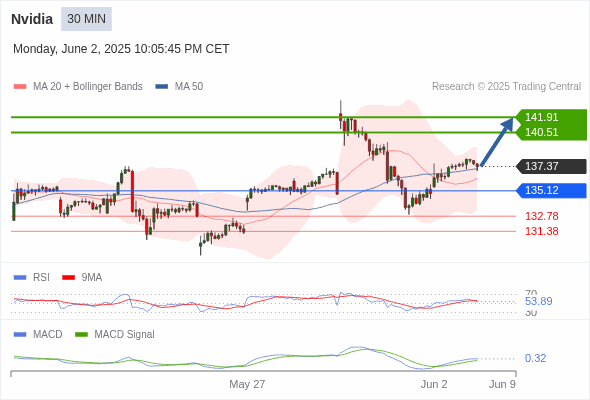Toggle the 9MA legend entry
The width and height of the screenshot is (590, 400).
pyautogui.click(x=92, y=278)
